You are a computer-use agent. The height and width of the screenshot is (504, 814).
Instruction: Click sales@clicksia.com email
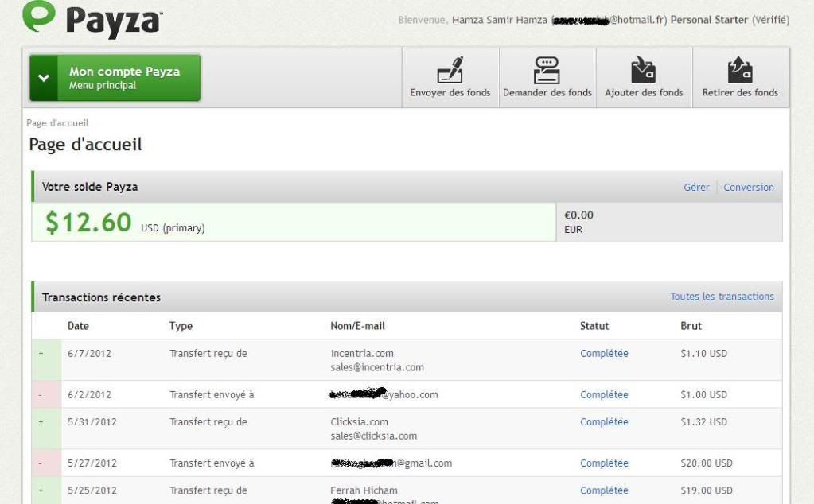point(374,436)
